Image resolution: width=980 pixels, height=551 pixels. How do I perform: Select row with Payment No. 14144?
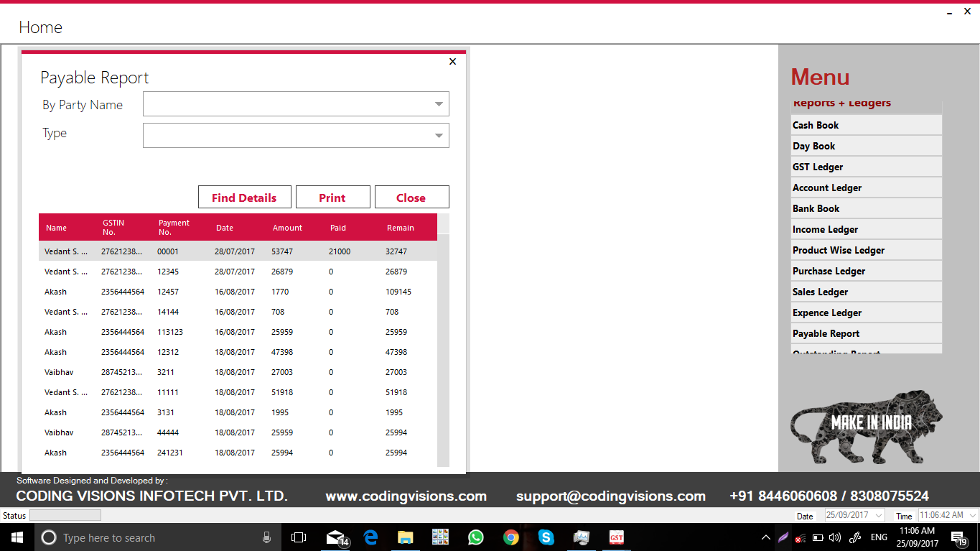click(238, 312)
